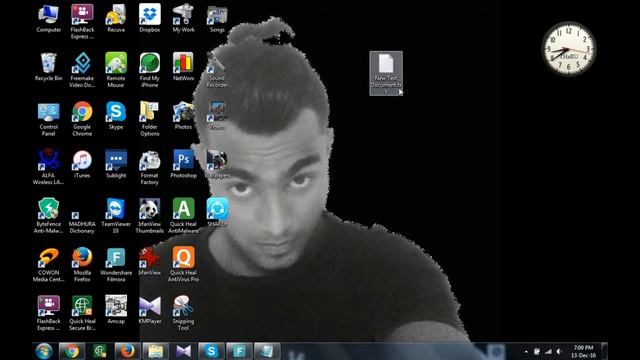Select the New Text Document.txt file
The height and width of the screenshot is (360, 640).
coord(386,73)
